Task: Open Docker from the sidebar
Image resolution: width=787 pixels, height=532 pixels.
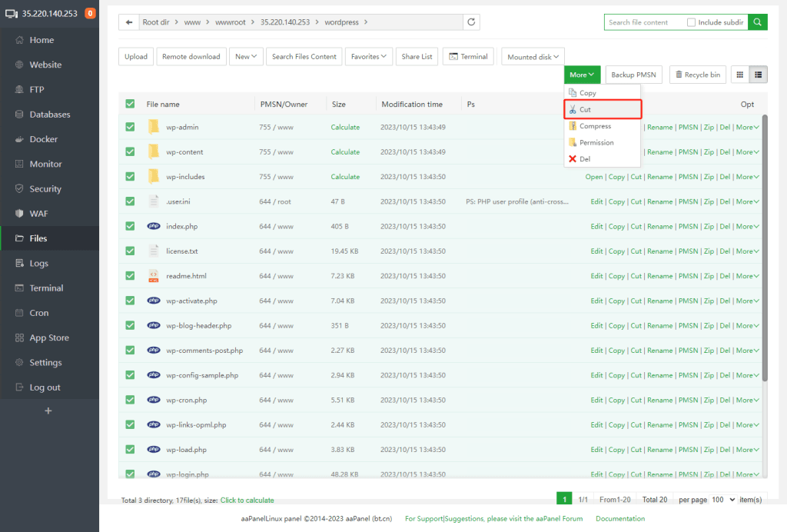Action: 43,139
